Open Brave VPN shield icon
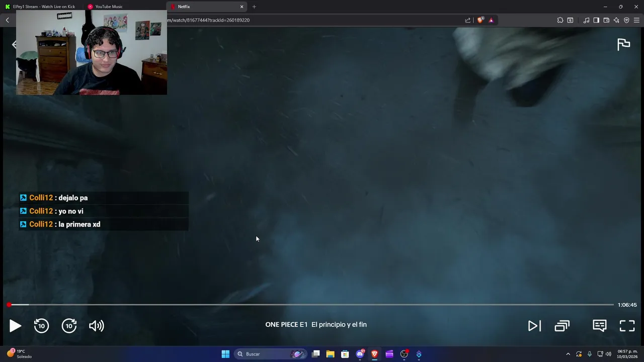Image resolution: width=644 pixels, height=362 pixels. 626,20
